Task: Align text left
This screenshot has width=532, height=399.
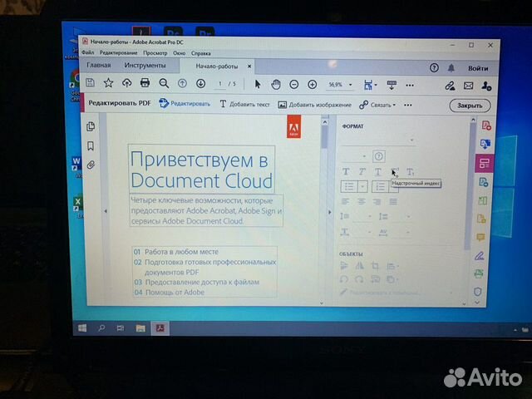Action: pyautogui.click(x=345, y=201)
